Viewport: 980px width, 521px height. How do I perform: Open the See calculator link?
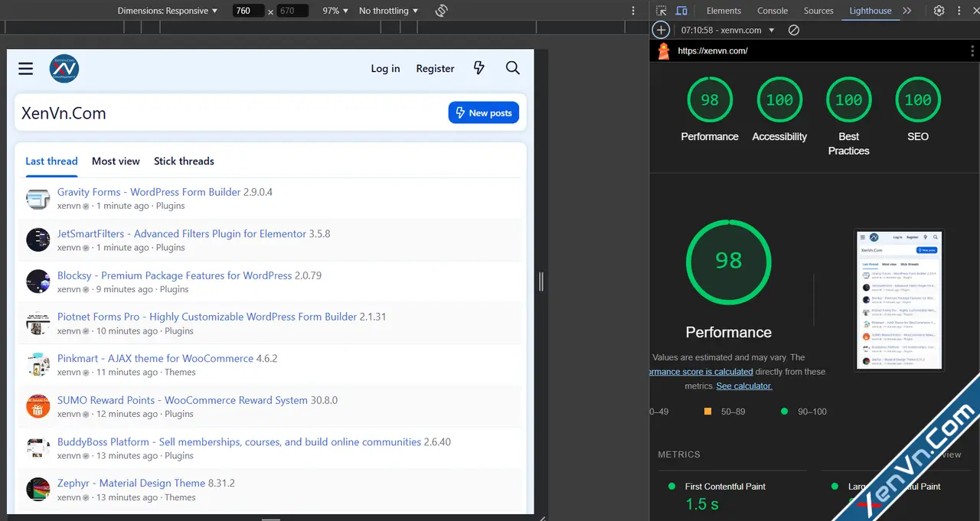(743, 386)
